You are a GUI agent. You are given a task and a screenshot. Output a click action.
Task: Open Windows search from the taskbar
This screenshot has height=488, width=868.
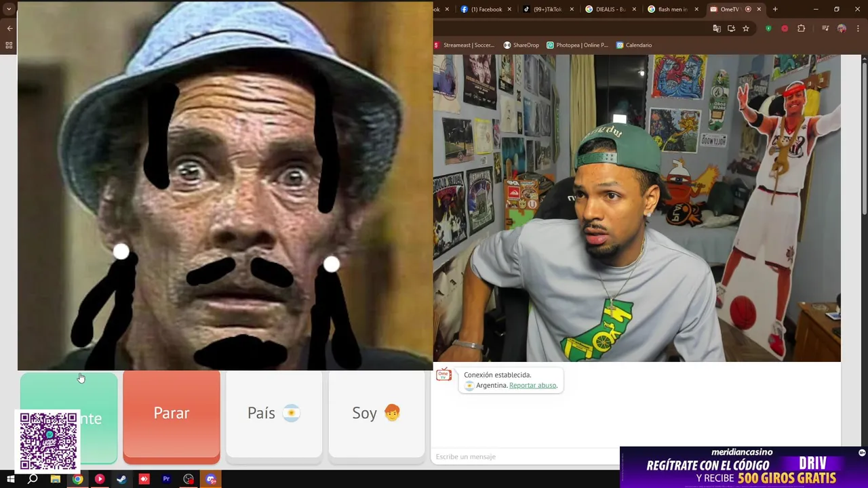pyautogui.click(x=33, y=479)
